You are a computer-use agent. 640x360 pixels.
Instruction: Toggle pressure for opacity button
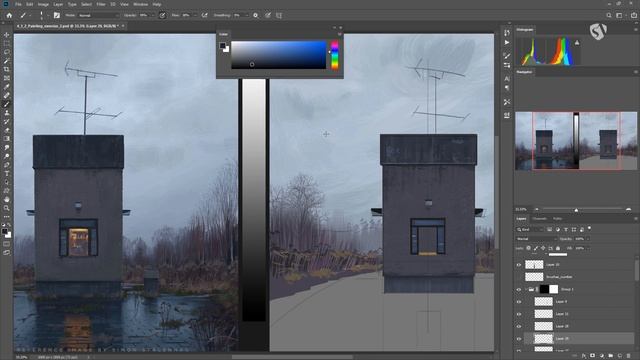click(x=162, y=15)
